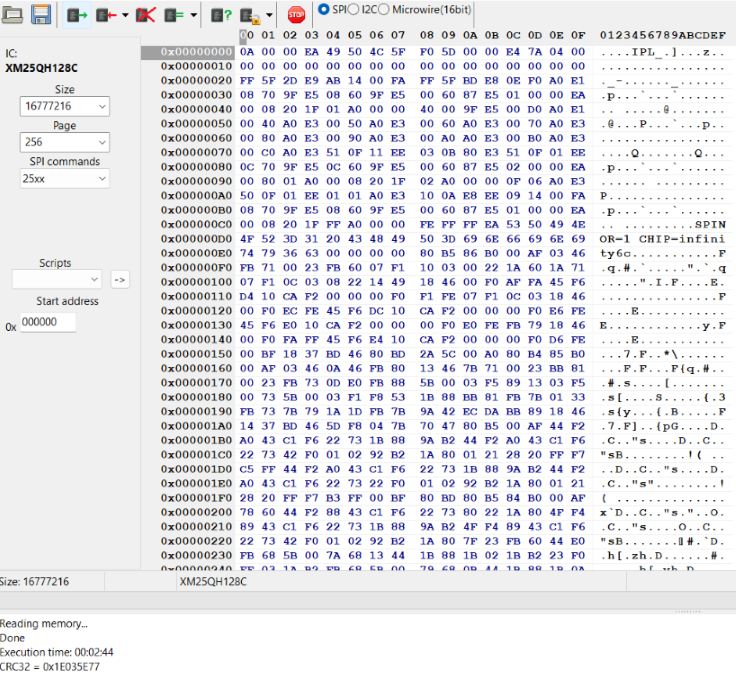Select the 0x00000000 address row header
Viewport: 736px width, 680px height.
(x=188, y=52)
